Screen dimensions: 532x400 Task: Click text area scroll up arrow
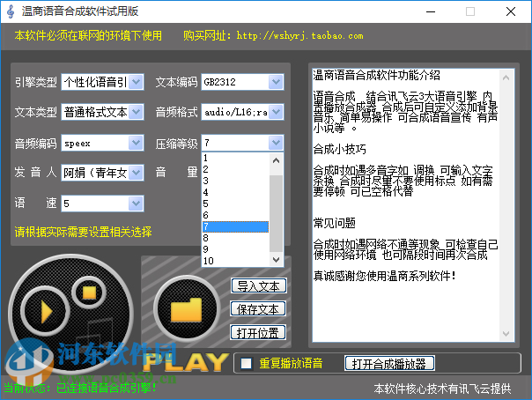(x=506, y=78)
